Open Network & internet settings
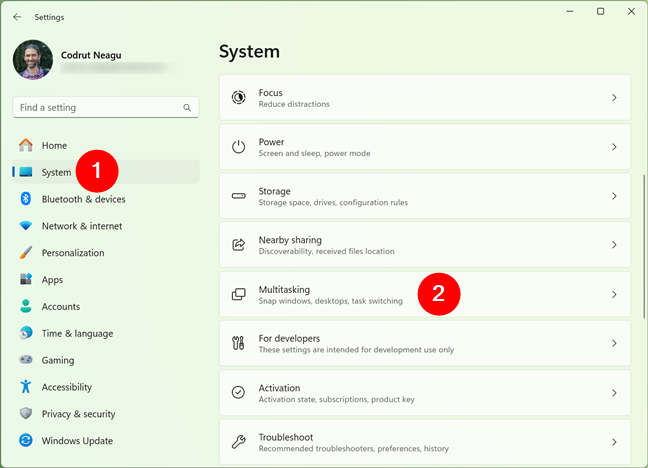The height and width of the screenshot is (468, 648). pos(106,226)
